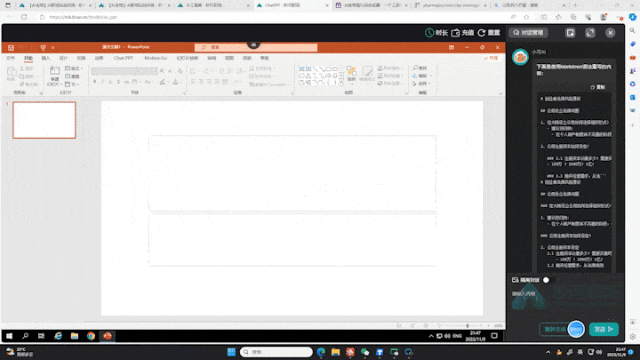This screenshot has height=360, width=640.
Task: Click the teal 发送 send button
Action: point(604,329)
